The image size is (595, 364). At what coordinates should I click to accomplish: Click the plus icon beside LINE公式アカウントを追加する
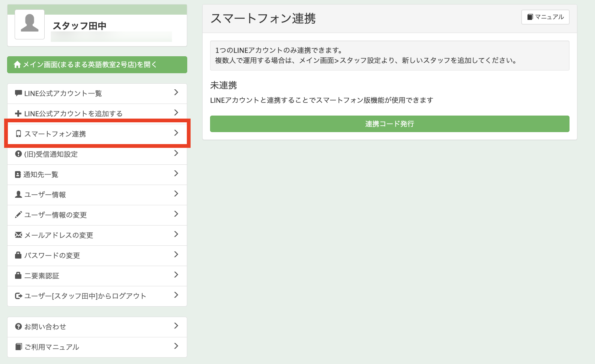(x=18, y=113)
